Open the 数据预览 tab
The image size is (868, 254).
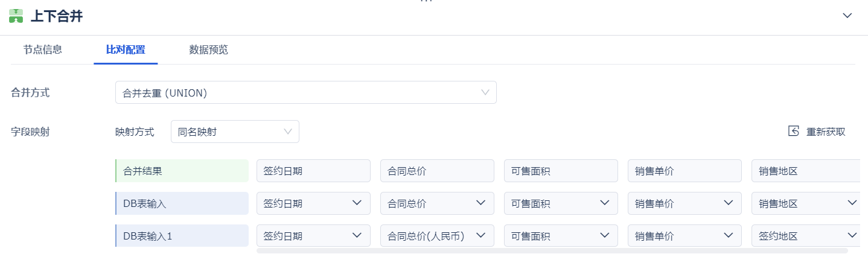208,49
